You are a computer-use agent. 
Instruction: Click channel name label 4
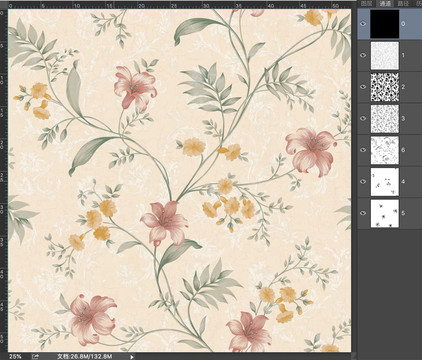click(x=403, y=182)
